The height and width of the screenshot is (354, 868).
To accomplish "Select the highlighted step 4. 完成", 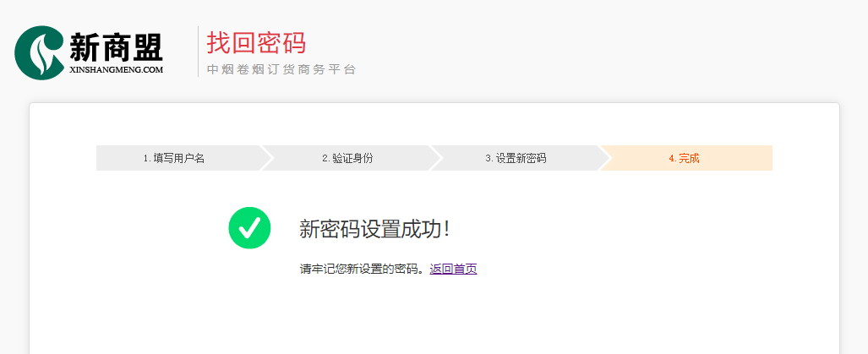I will pos(686,158).
